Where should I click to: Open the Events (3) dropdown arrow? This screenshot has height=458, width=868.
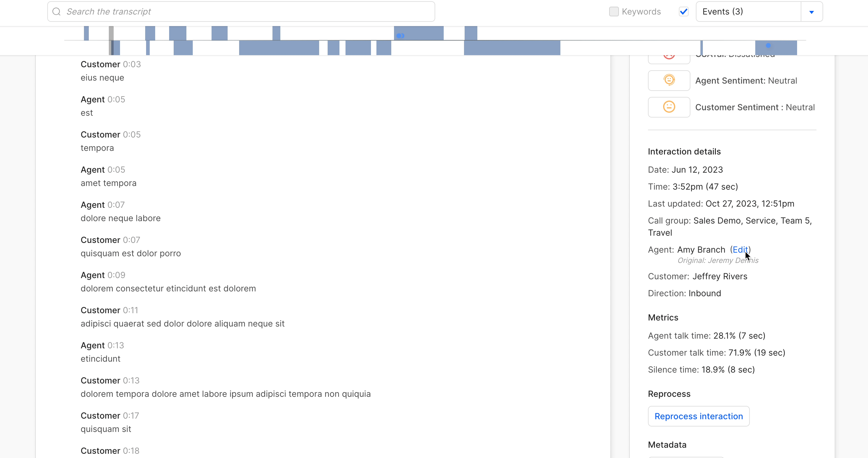[x=811, y=12]
